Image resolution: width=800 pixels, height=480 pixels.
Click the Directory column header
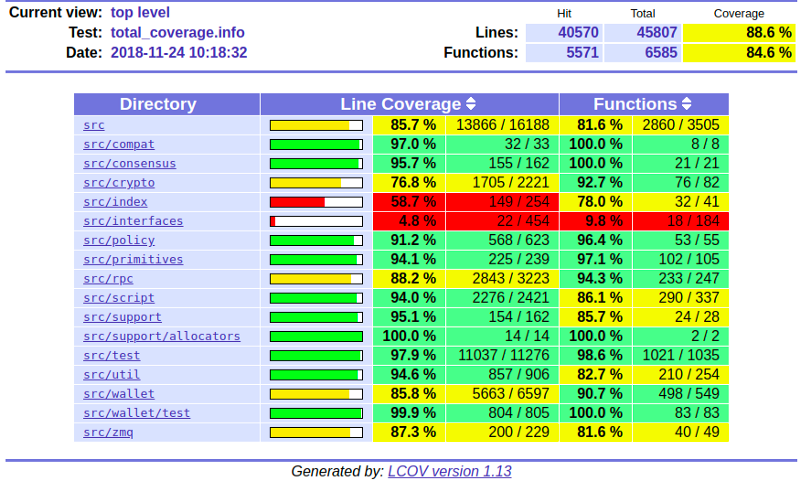158,104
